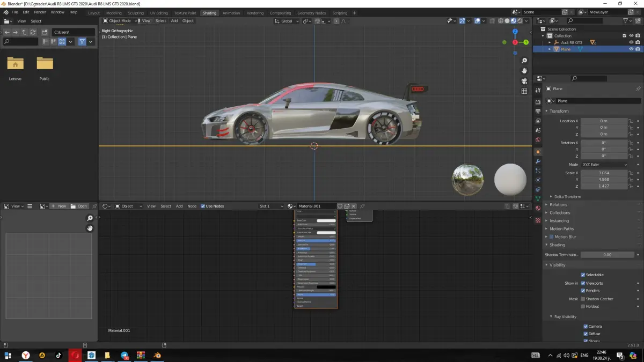The width and height of the screenshot is (644, 362).
Task: Open the Blender icon in Windows taskbar
Action: [x=157, y=355]
